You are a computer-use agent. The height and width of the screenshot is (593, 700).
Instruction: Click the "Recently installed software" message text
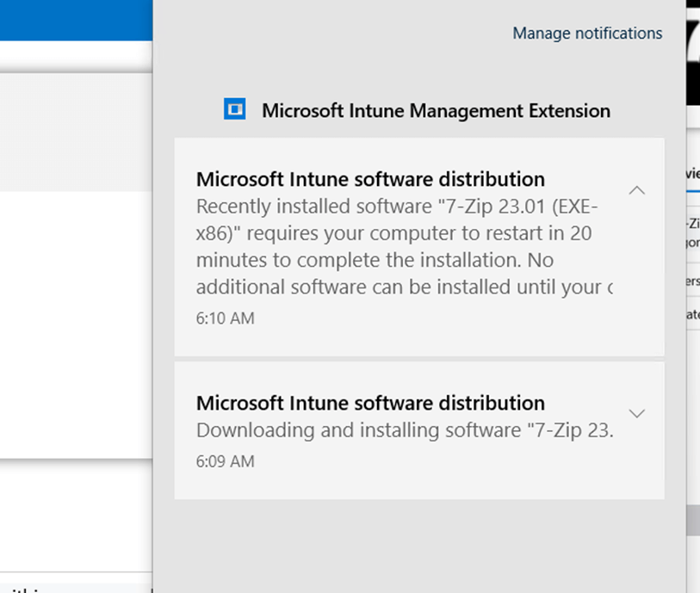pos(404,246)
